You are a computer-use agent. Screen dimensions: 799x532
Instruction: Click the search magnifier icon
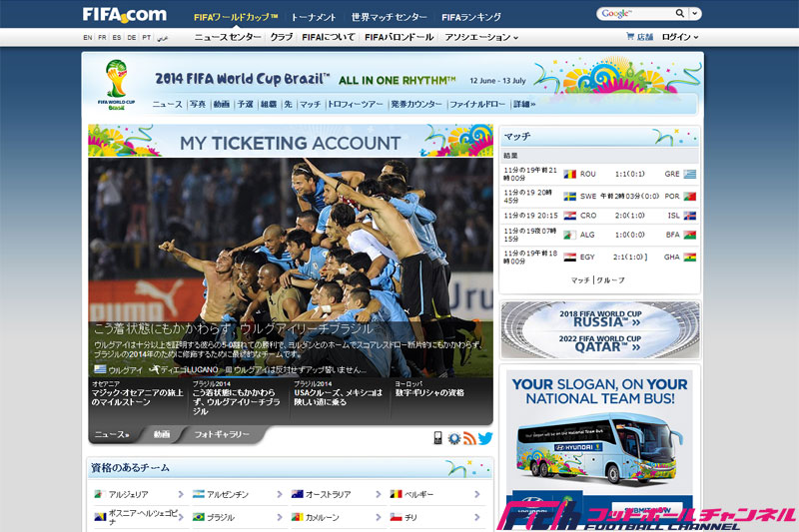[680, 14]
